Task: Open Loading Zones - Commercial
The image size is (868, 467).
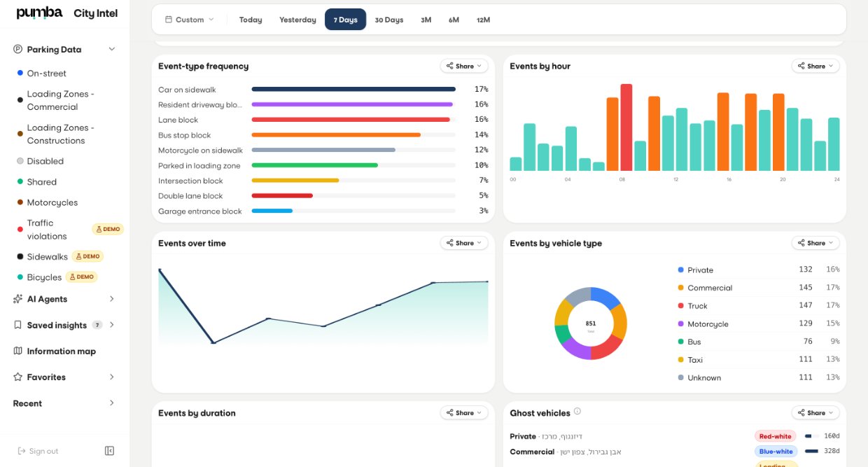Action: (61, 100)
